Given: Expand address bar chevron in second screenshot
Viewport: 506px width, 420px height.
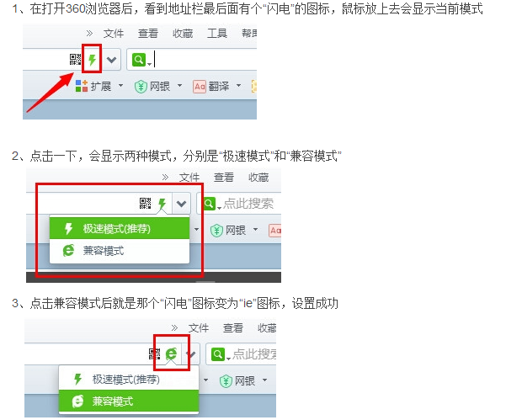Looking at the screenshot, I should tap(181, 204).
